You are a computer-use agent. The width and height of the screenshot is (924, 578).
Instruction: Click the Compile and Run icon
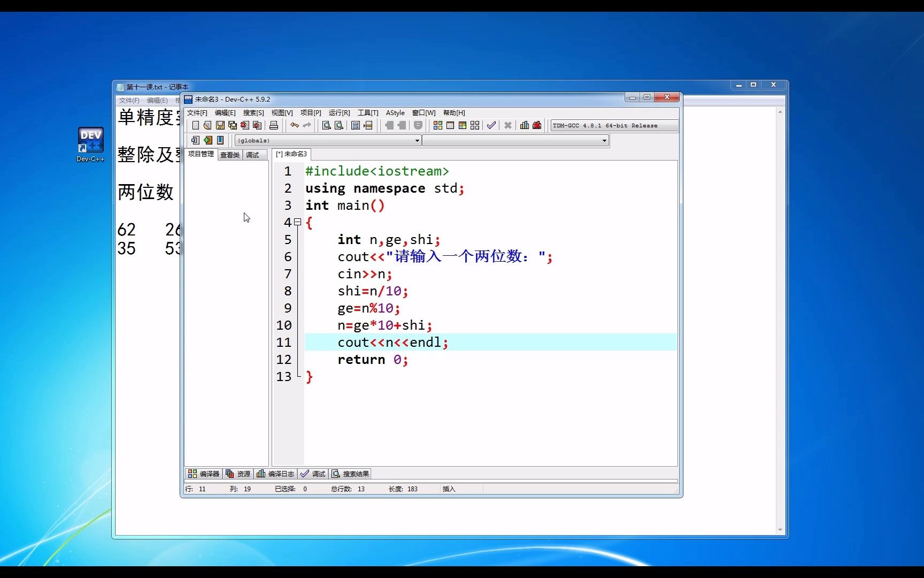pos(463,125)
